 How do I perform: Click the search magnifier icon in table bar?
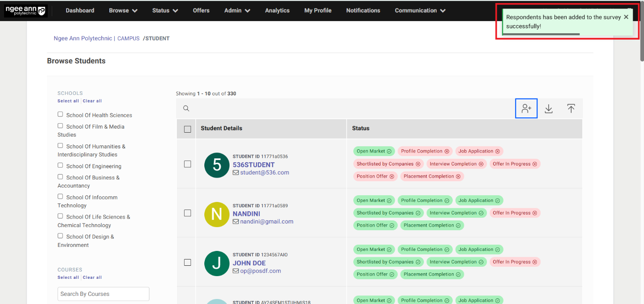click(186, 108)
